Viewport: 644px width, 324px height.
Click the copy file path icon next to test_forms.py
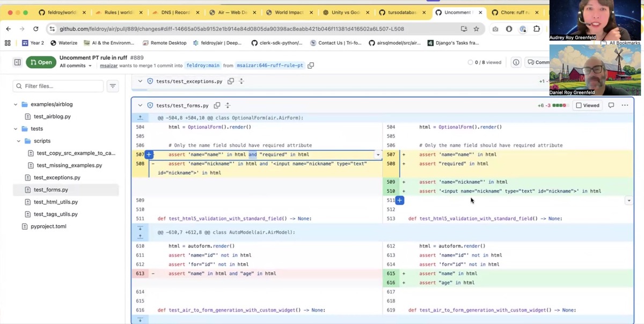217,105
